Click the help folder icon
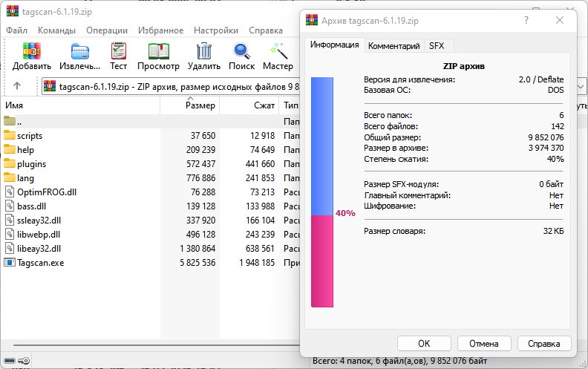588x369 pixels. tap(10, 149)
